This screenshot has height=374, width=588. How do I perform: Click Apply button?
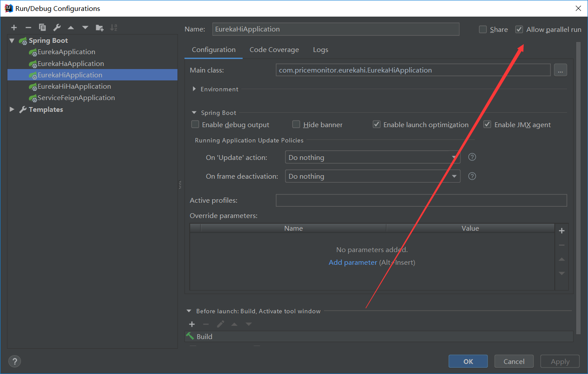click(x=560, y=361)
